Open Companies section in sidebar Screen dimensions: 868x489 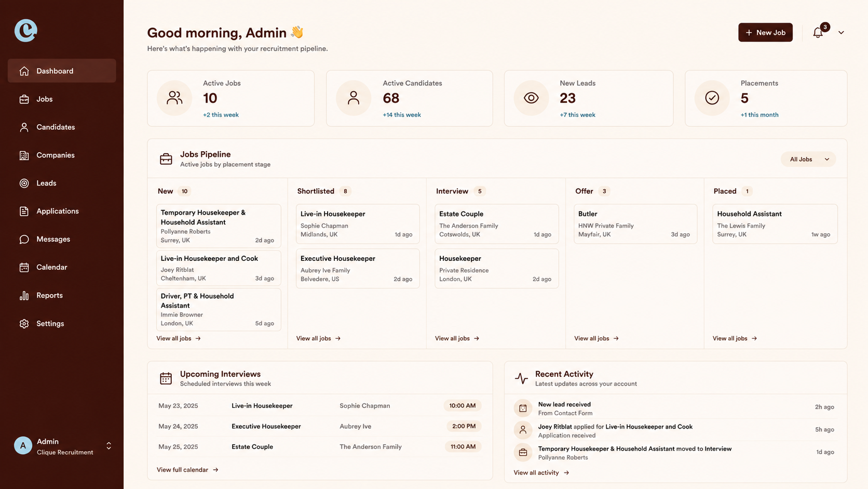click(62, 155)
